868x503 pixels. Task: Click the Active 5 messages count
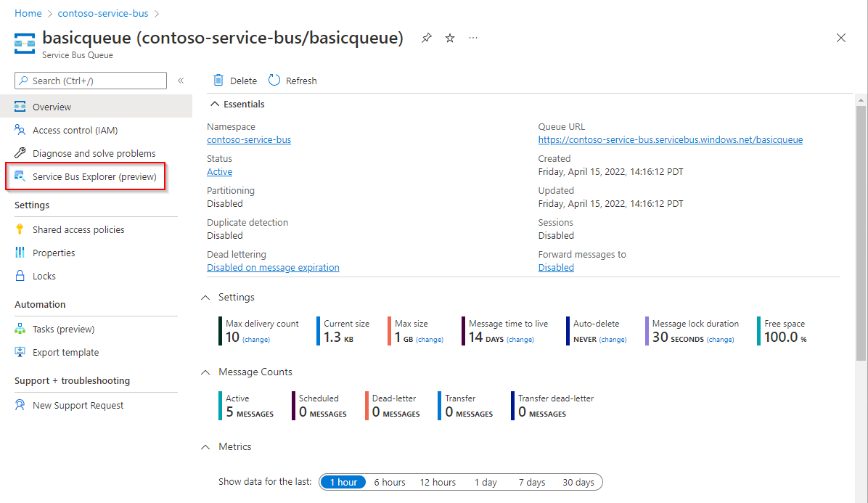(249, 412)
